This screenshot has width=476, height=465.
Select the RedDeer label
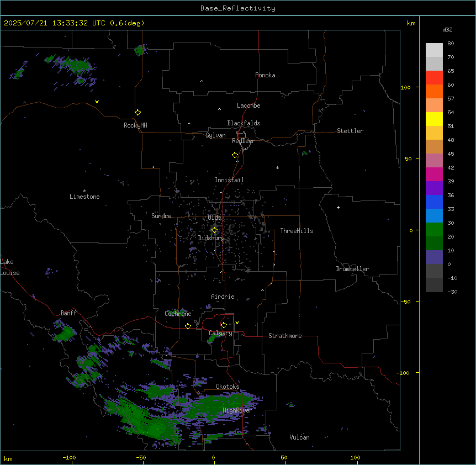(243, 141)
